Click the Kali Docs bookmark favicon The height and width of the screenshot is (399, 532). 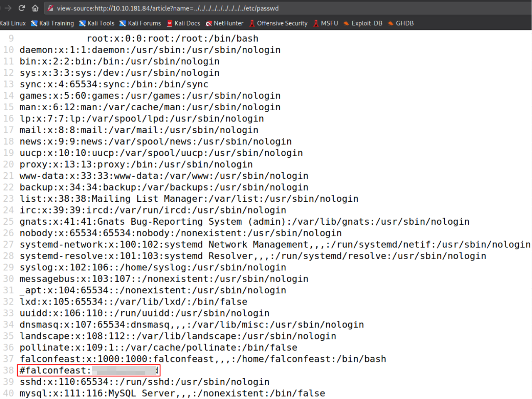point(170,23)
